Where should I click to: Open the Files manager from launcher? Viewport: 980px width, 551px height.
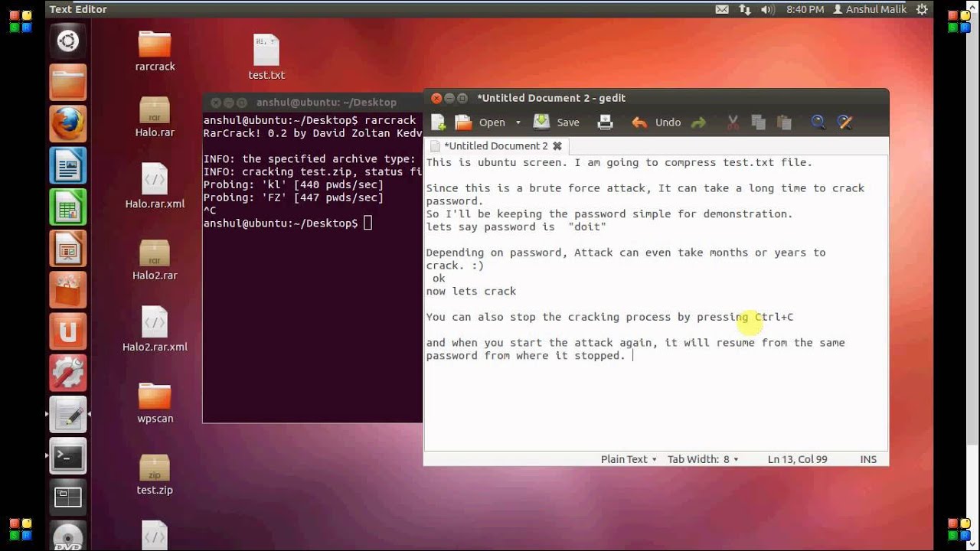(67, 83)
